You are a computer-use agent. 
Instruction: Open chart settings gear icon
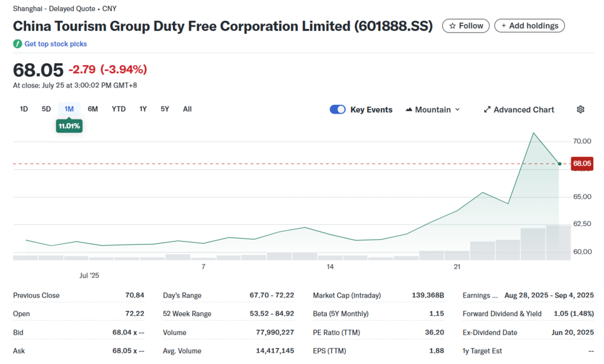(x=580, y=109)
